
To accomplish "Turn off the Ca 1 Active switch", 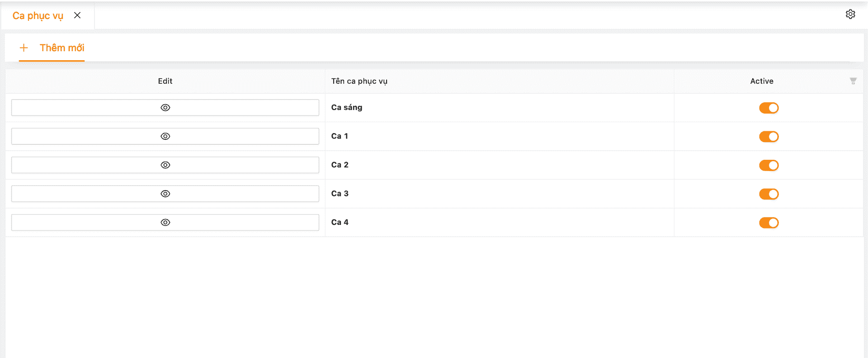I will click(769, 137).
